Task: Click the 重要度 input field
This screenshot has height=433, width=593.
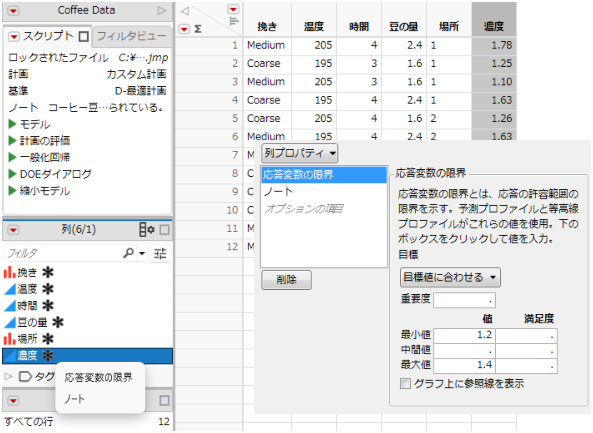Action: (x=464, y=300)
